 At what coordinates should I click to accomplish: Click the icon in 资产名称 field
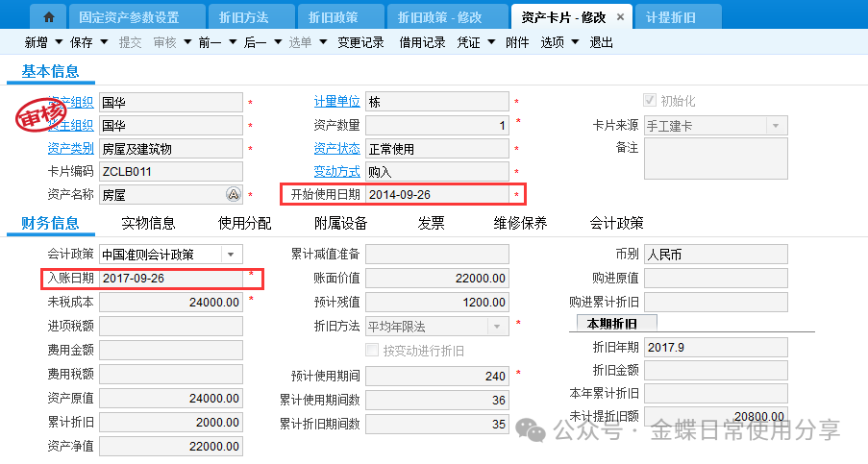tap(233, 195)
